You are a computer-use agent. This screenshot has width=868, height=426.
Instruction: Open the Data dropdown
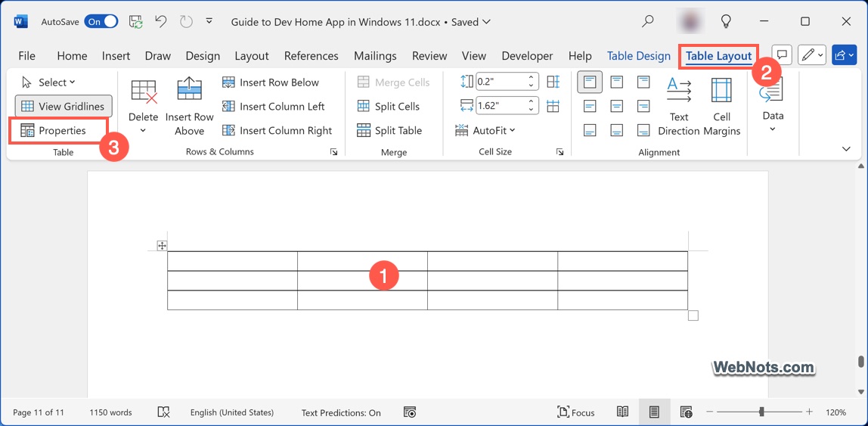point(773,104)
